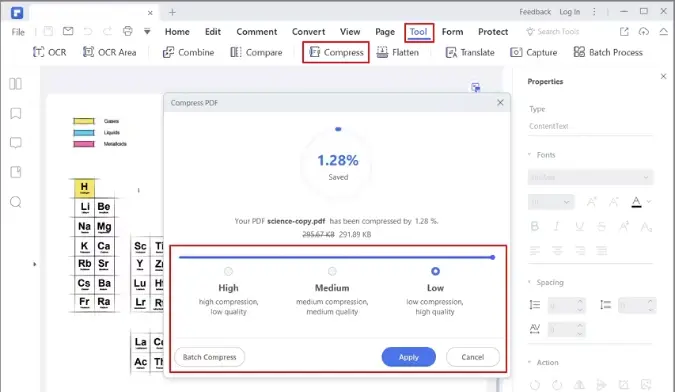Open the search panel in left sidebar
Screen dimensions: 675x392
click(15, 202)
